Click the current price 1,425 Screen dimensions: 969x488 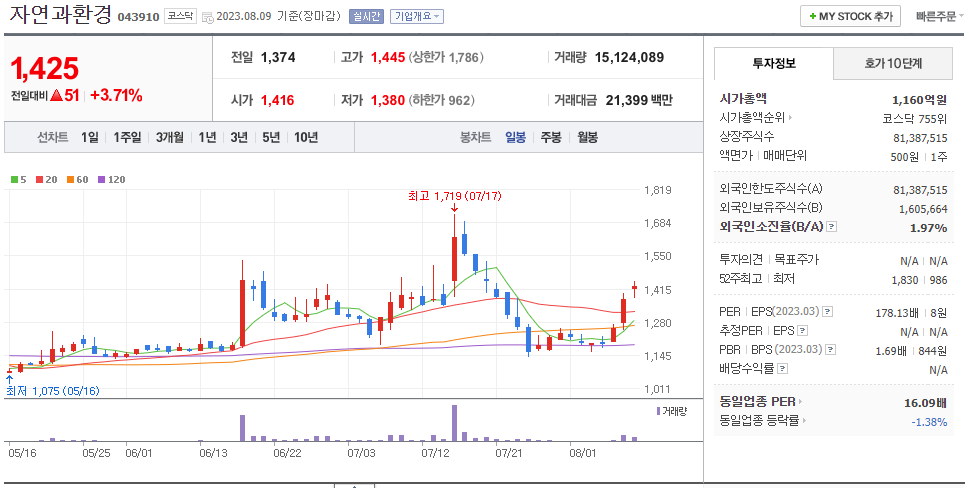tap(44, 69)
